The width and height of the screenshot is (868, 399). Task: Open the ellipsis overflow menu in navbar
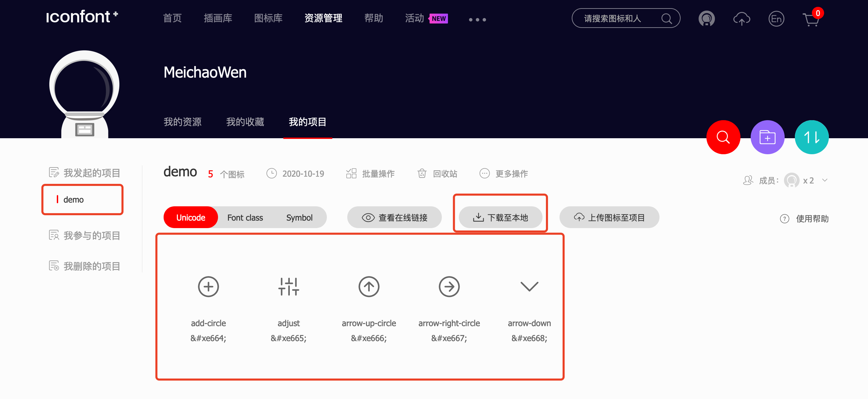pyautogui.click(x=477, y=19)
